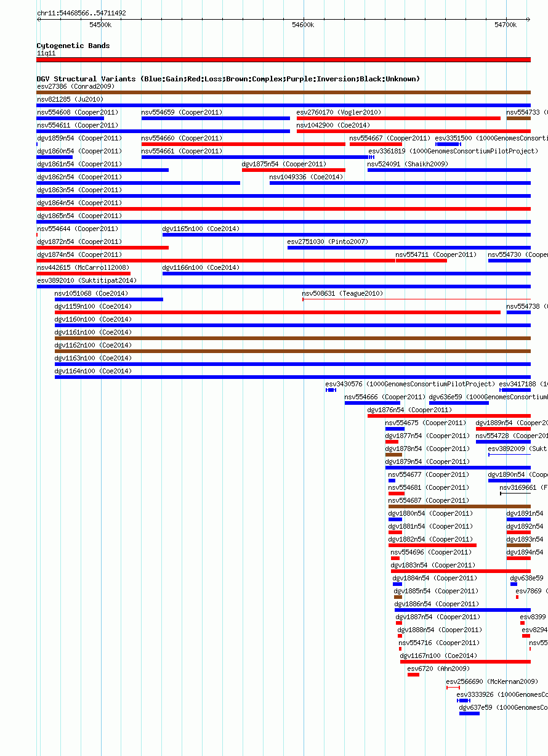Open nsv554687 (Cooper2011) variant
Viewport: 548px width, 756px height.
(x=429, y=500)
